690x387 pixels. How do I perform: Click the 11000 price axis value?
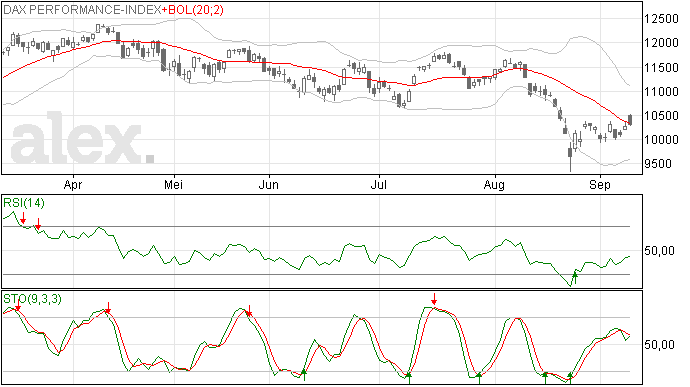(661, 92)
